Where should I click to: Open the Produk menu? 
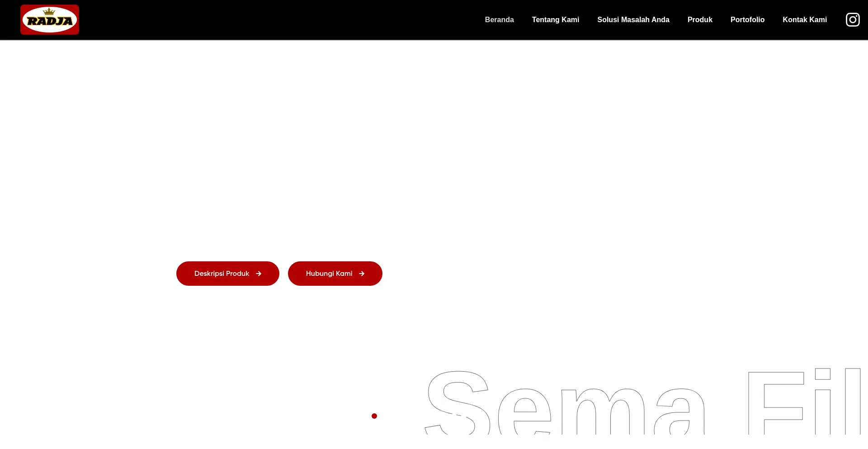(699, 20)
